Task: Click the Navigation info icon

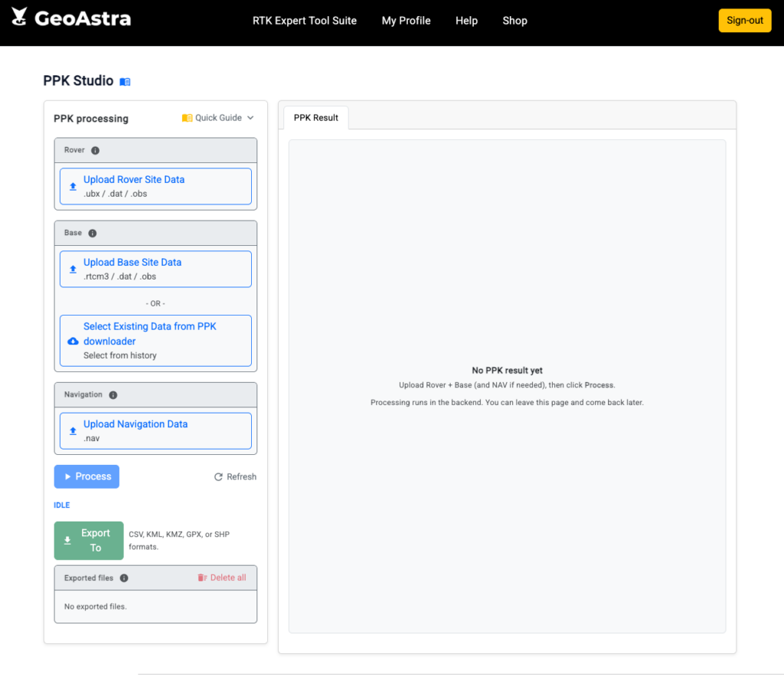Action: tap(113, 395)
